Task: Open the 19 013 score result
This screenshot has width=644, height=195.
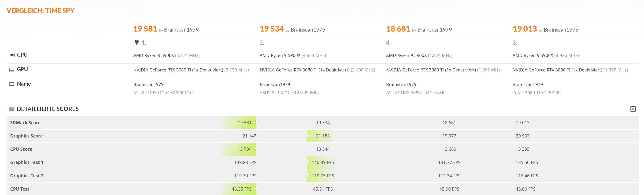Action: click(525, 29)
